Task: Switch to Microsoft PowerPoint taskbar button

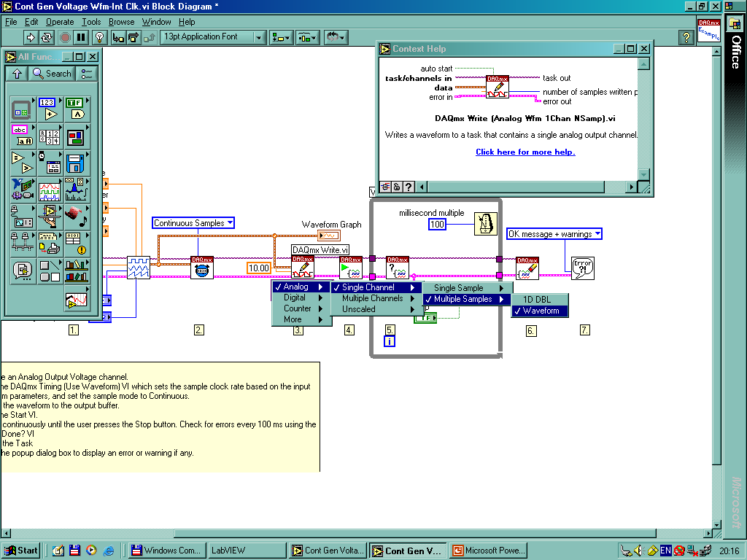Action: (488, 551)
